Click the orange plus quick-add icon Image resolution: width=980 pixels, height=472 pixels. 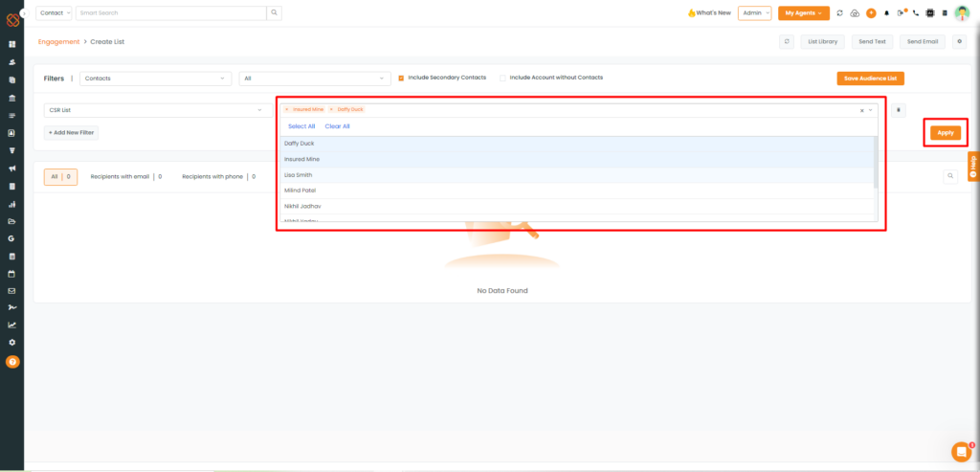pos(871,12)
